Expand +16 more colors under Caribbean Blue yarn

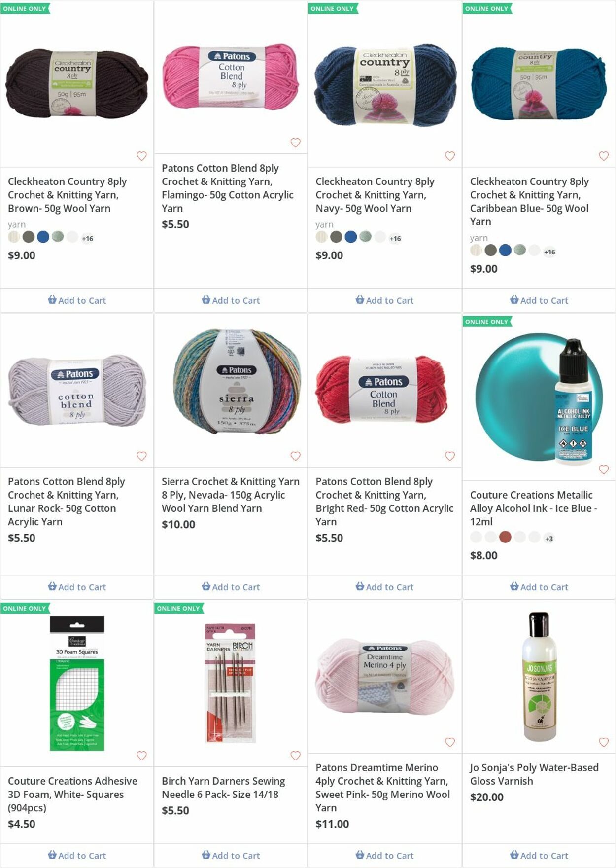pos(549,252)
